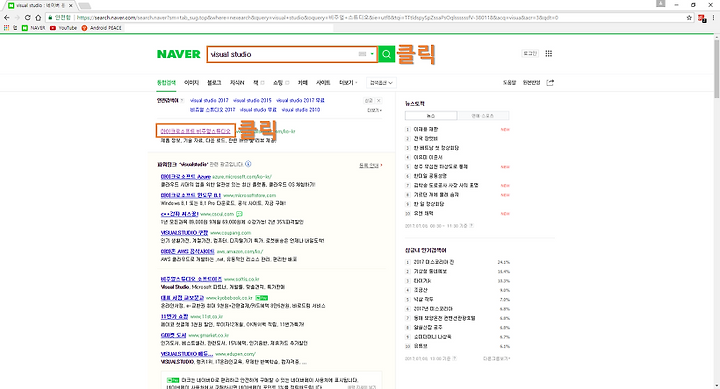Click the related search visual studio 2015

[x=252, y=100]
